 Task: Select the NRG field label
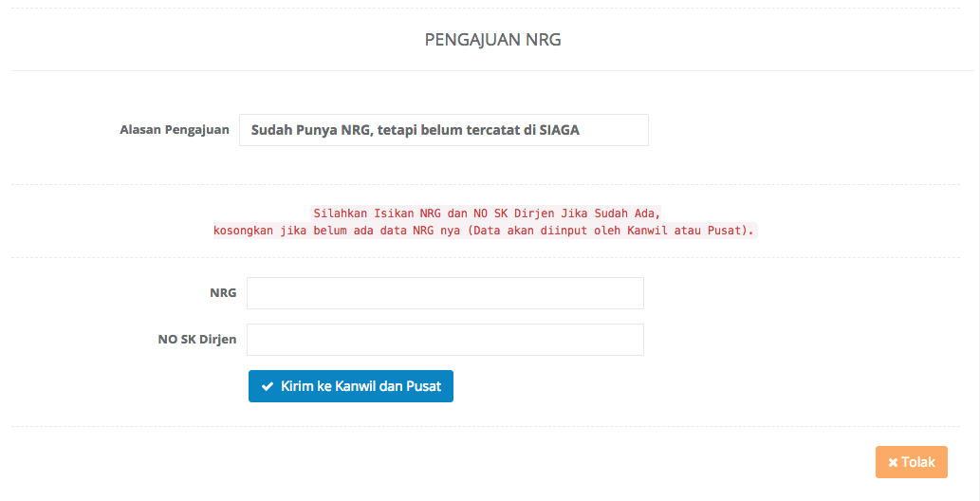pyautogui.click(x=223, y=292)
